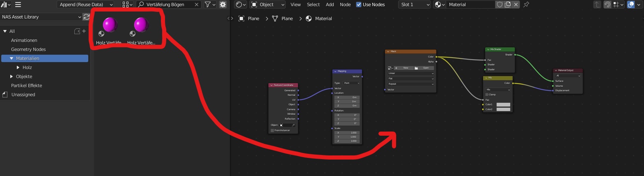Collapse the Mix Shader node header arrow
Viewport: 644px width, 176px height.
(488, 49)
